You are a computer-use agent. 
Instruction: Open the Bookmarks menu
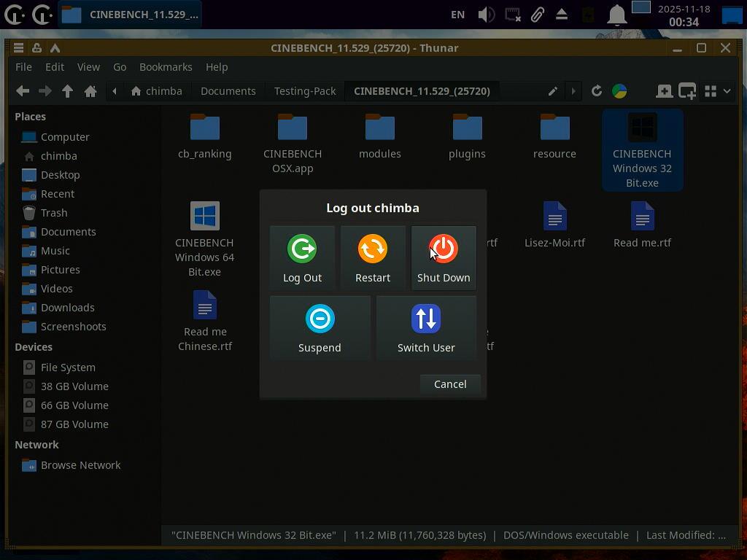point(166,67)
